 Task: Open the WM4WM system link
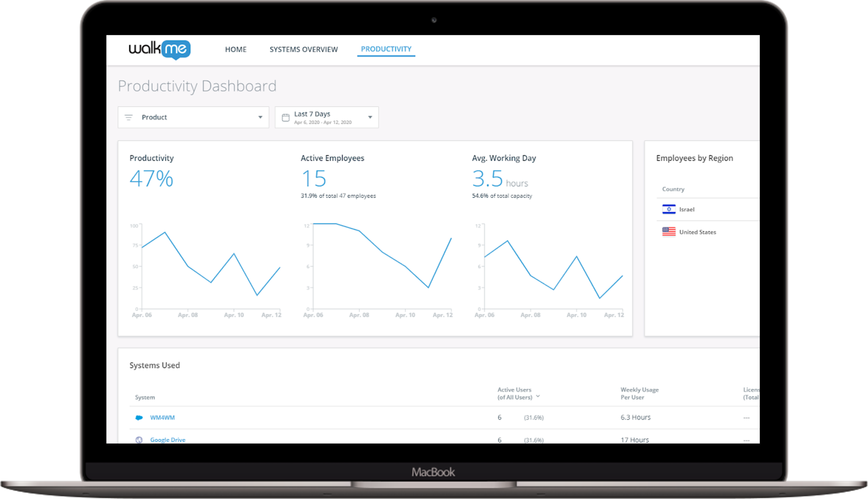click(162, 418)
